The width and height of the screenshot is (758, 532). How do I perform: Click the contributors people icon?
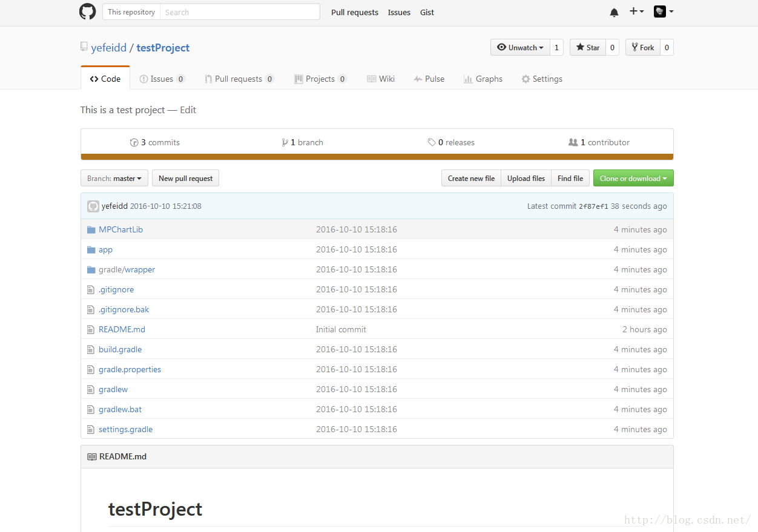click(x=573, y=142)
